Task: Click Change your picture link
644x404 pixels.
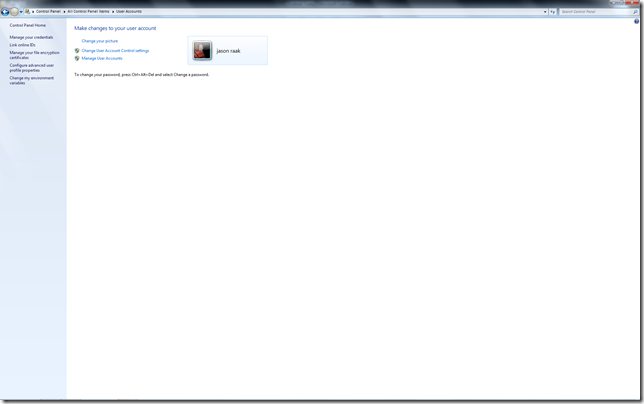Action: [99, 41]
